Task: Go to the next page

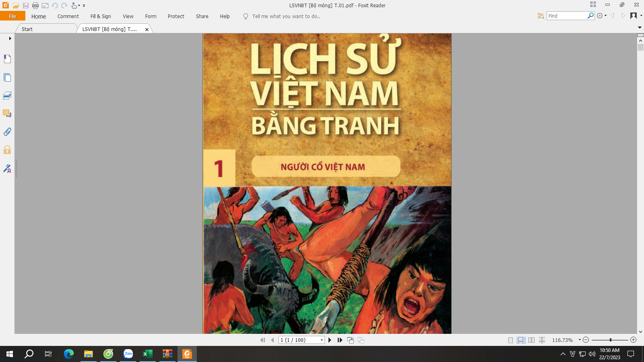Action: click(330, 340)
